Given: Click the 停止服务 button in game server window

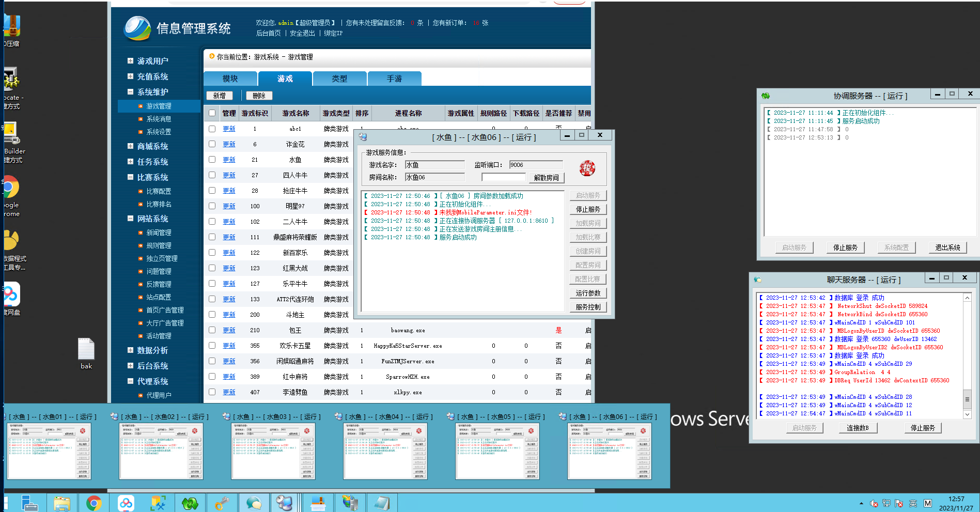Looking at the screenshot, I should (588, 209).
